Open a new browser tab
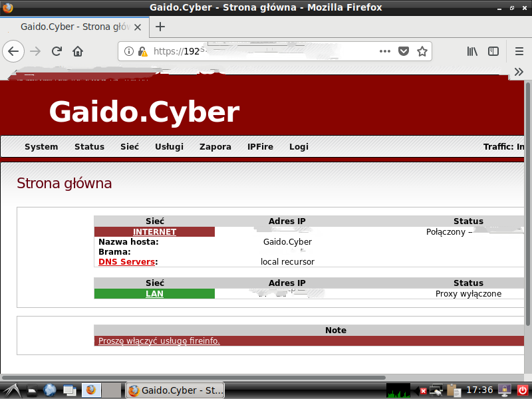Viewport: 532px width, 399px height. coord(160,27)
